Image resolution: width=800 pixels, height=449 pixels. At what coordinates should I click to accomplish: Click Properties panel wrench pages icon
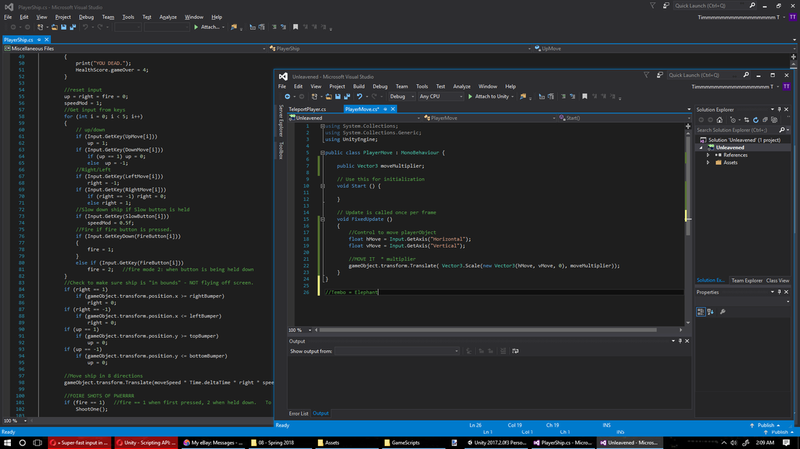click(722, 312)
